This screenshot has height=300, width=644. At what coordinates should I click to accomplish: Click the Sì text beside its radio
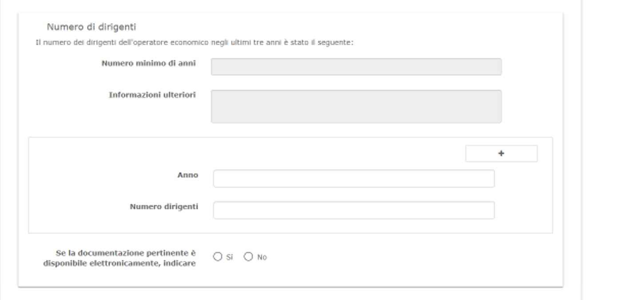[229, 257]
